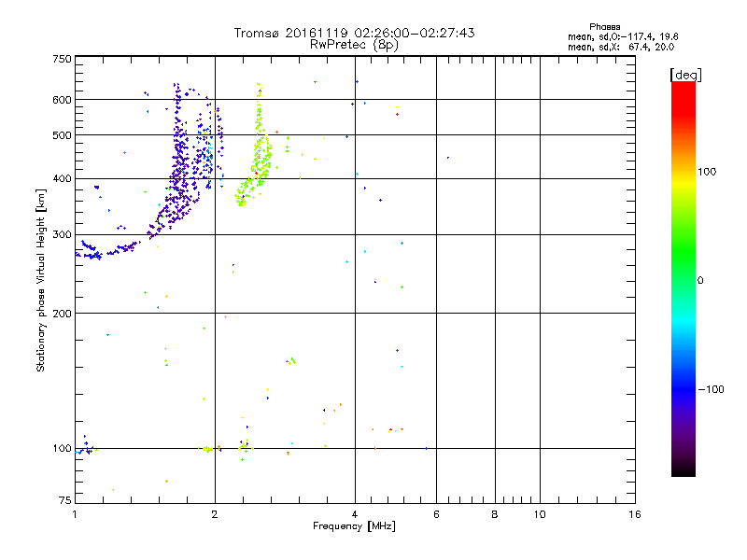
Task: Click the x-axis label '2'
Action: [215, 514]
